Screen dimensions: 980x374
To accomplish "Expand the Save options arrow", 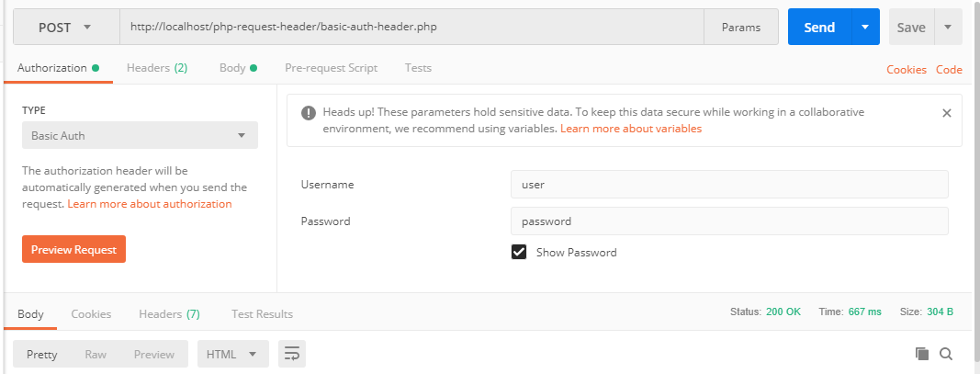I will [948, 28].
